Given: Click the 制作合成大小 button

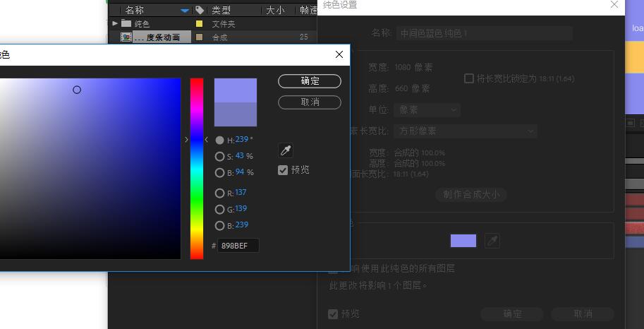Looking at the screenshot, I should click(x=471, y=194).
